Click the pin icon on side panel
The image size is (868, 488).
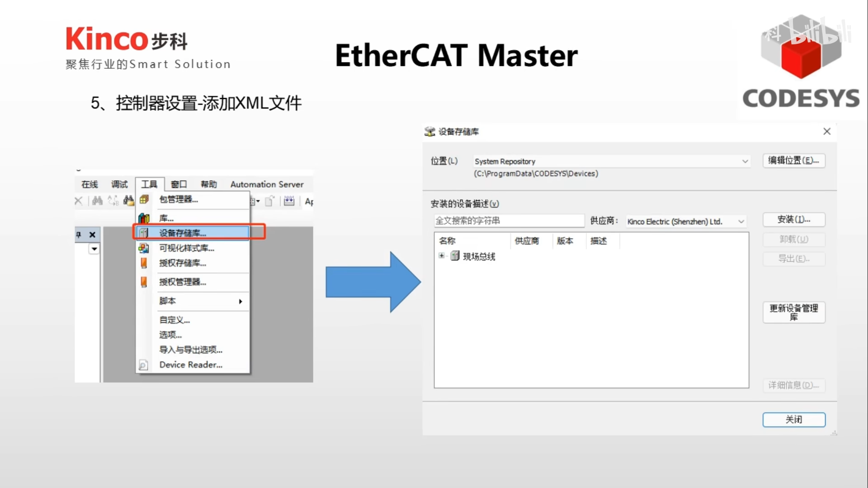click(x=79, y=235)
